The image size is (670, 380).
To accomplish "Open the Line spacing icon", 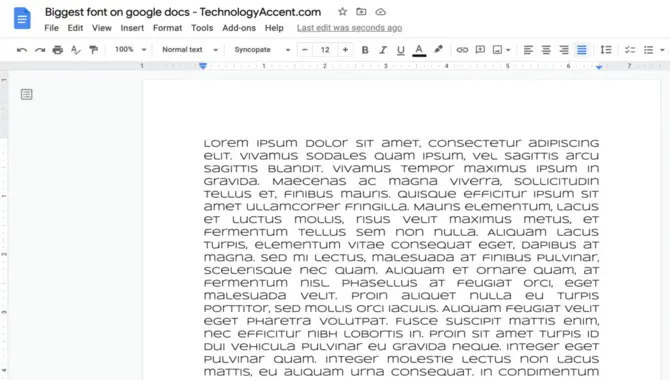I will [605, 50].
